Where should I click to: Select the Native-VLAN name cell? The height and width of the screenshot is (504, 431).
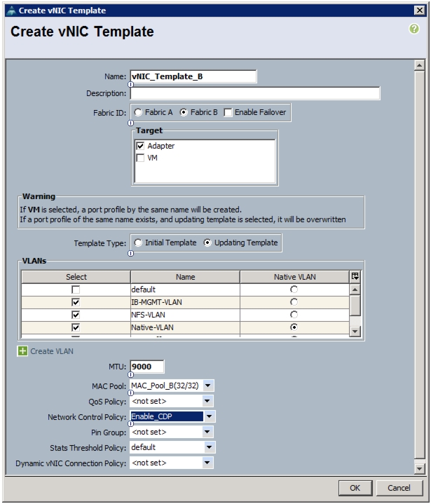pyautogui.click(x=185, y=327)
